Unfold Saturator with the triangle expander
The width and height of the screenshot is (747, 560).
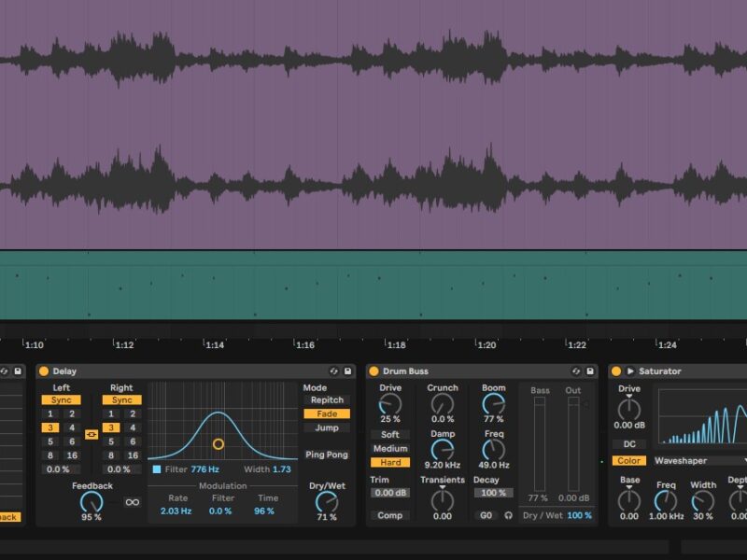click(x=630, y=371)
